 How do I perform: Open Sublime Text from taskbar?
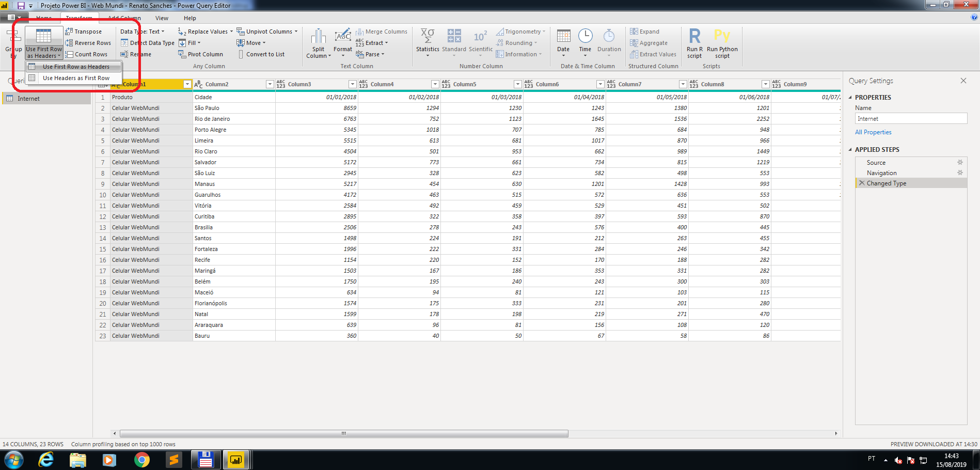point(174,459)
